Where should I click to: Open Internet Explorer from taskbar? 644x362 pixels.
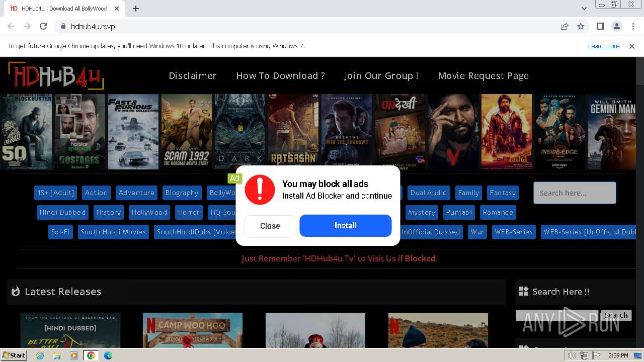pos(40,355)
